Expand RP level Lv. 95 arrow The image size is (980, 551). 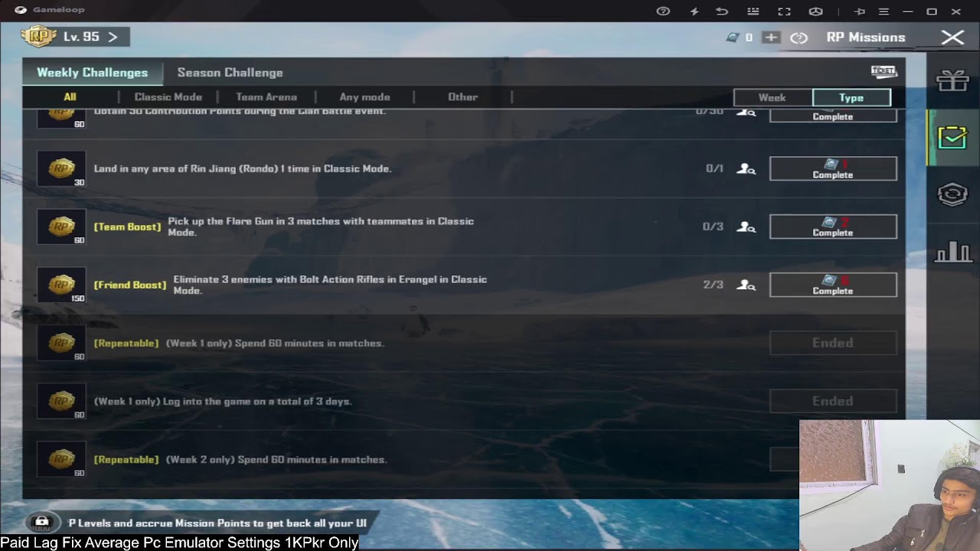[113, 37]
